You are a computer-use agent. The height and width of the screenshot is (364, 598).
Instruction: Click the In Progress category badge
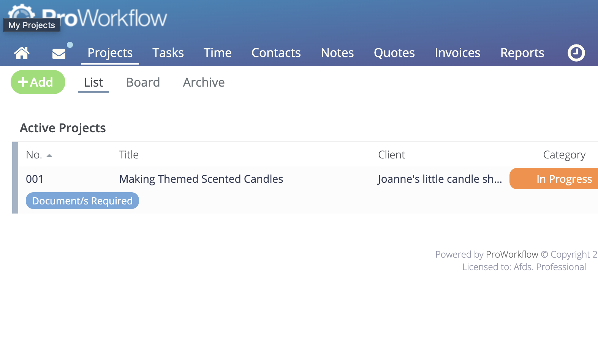pos(554,179)
